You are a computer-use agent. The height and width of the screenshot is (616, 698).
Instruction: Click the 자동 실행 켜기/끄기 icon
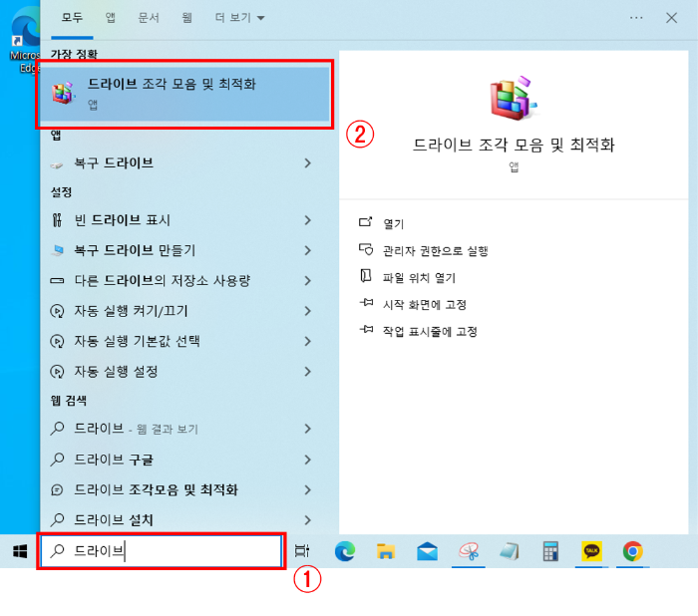point(57,311)
